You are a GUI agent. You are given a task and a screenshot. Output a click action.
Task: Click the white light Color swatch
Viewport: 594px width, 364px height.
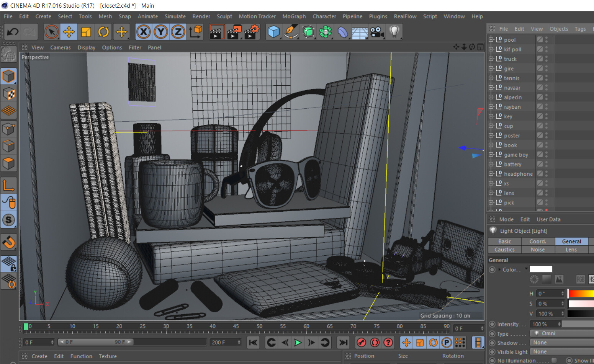coord(541,269)
